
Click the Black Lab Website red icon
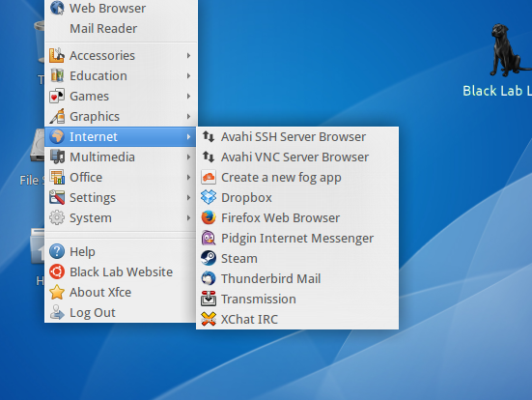coord(57,272)
